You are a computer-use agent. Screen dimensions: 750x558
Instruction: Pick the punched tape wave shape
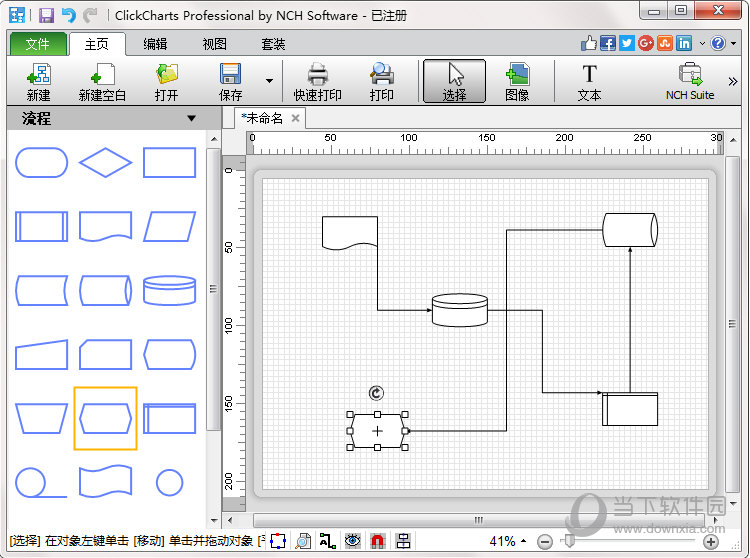[x=105, y=481]
